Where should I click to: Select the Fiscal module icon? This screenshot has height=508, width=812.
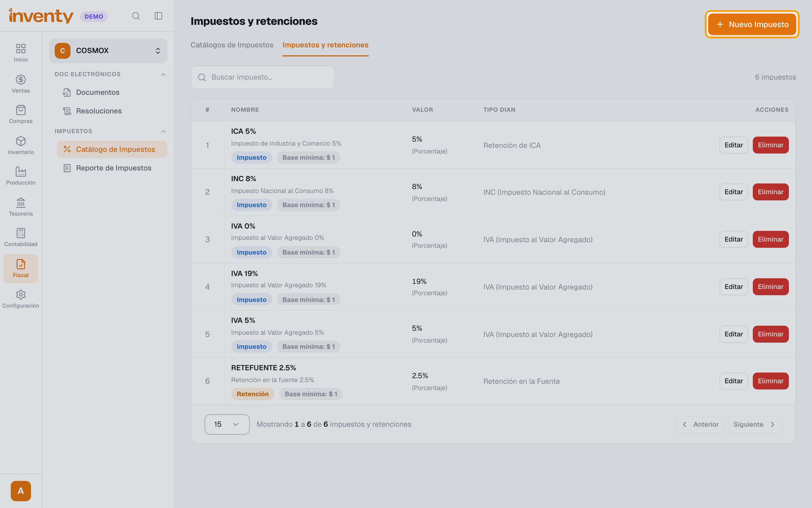pos(21,268)
